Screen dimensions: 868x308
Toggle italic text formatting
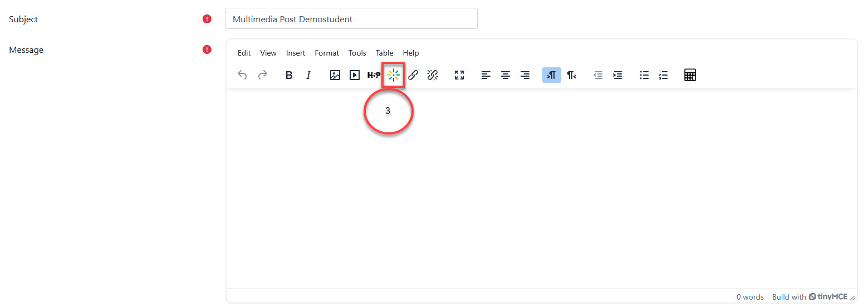[x=308, y=75]
